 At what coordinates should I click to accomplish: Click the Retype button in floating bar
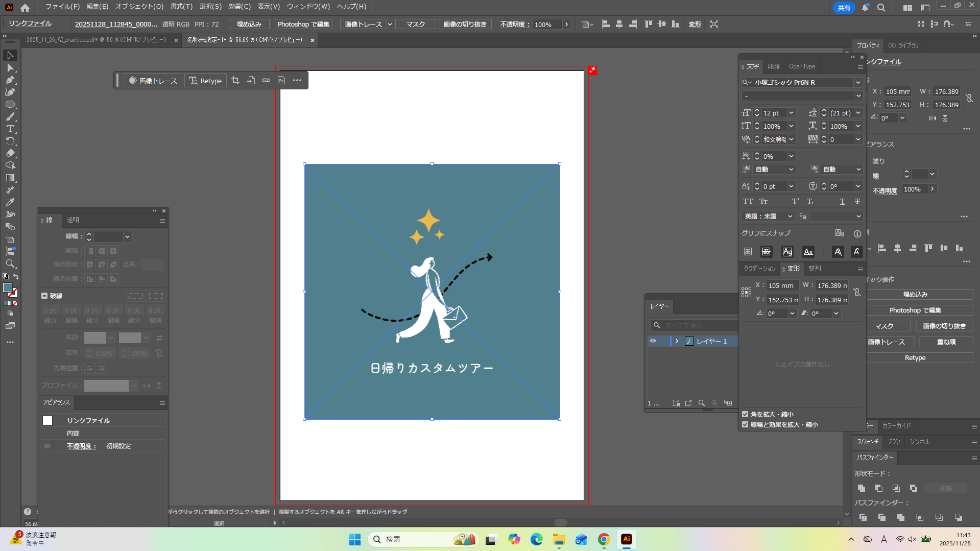205,81
